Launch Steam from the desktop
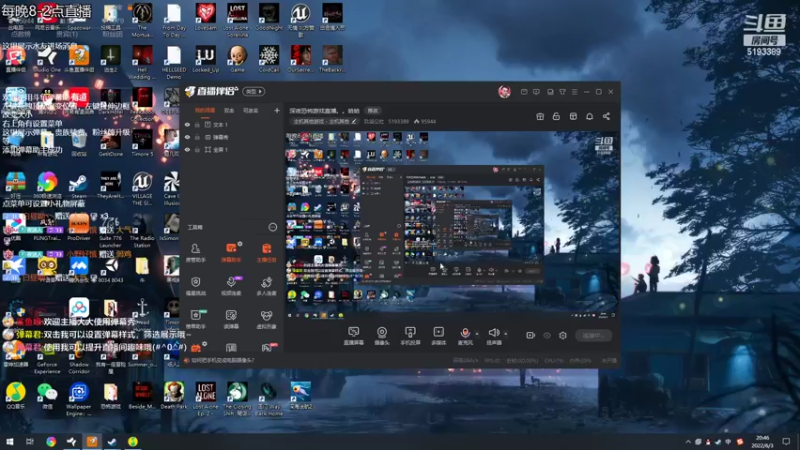Screen dimensions: 800x450 [79, 186]
